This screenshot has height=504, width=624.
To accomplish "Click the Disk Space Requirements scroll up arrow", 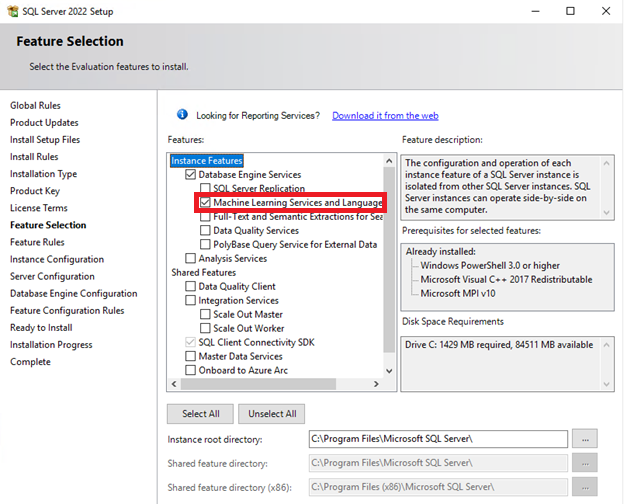I will pyautogui.click(x=606, y=345).
